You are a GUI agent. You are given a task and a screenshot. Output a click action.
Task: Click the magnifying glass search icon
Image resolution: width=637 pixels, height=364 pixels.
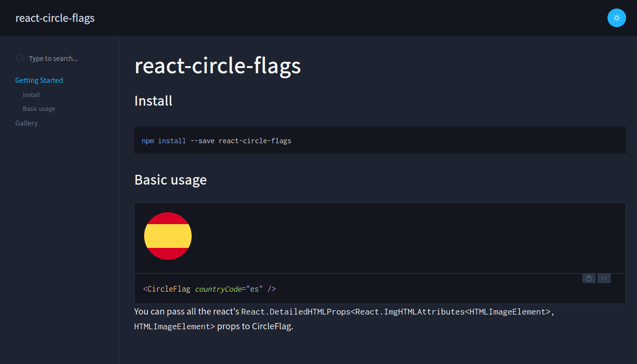[20, 58]
